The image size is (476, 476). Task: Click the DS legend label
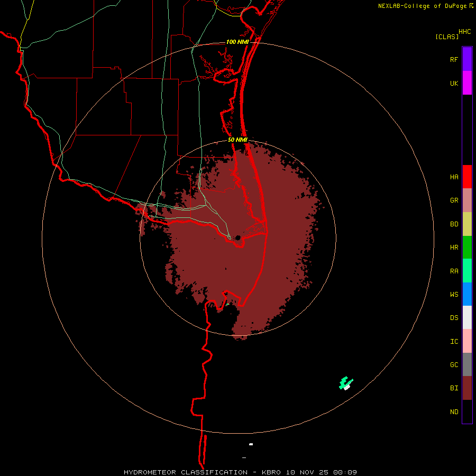(454, 318)
